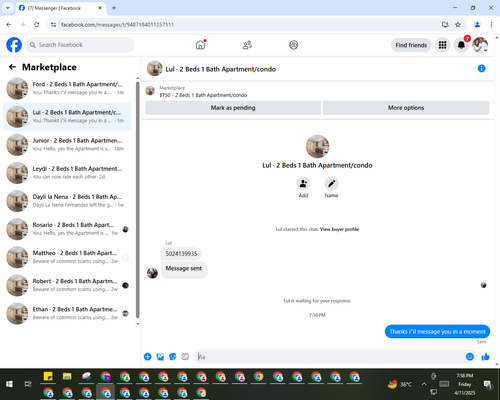Open Sticky Notes from taskbar
This screenshot has height=400, width=500.
coord(48,377)
